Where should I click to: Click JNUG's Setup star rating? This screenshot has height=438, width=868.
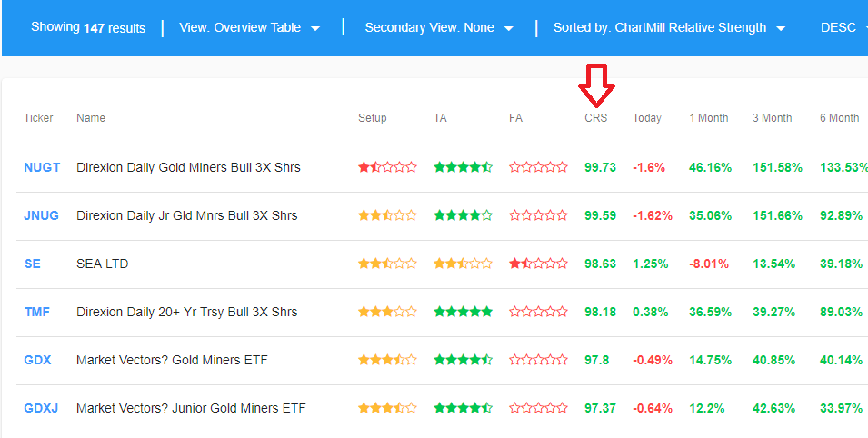pos(387,215)
